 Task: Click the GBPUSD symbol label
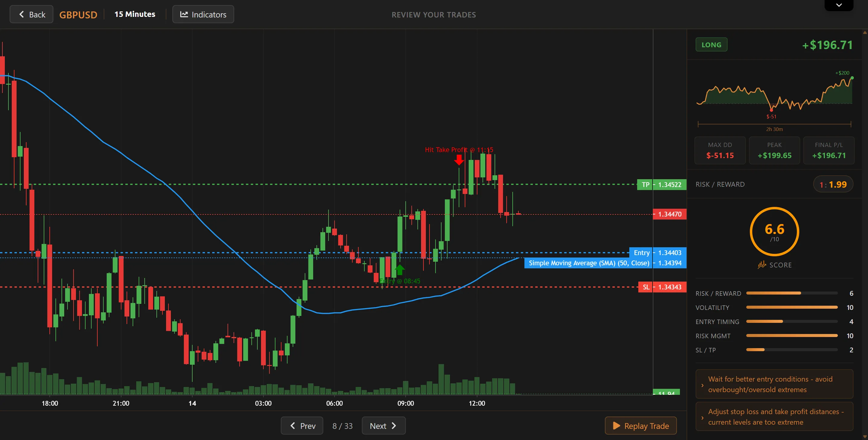tap(78, 14)
